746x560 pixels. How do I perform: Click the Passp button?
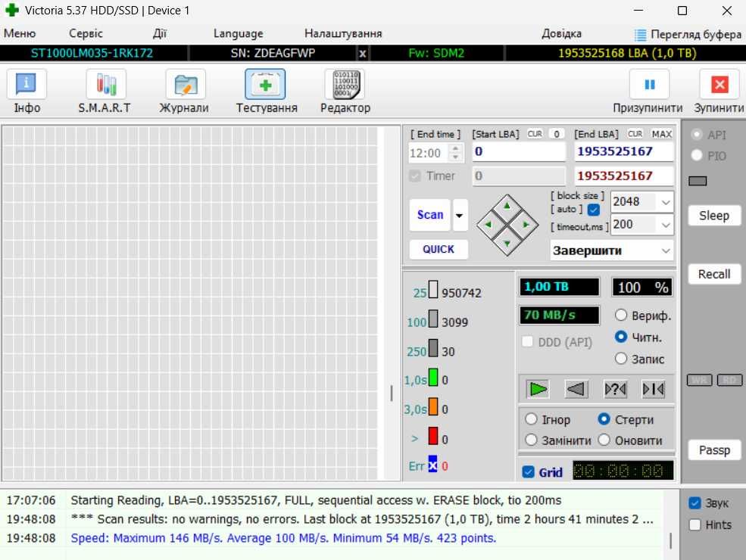pyautogui.click(x=714, y=450)
